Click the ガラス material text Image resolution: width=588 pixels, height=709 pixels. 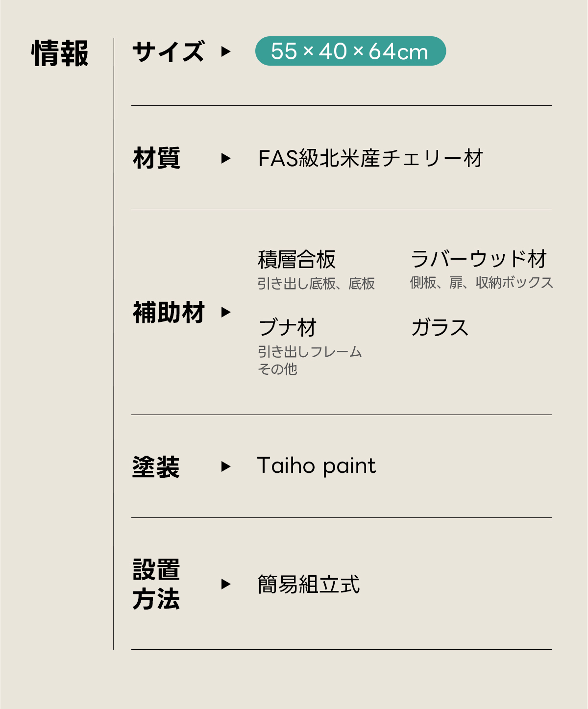pos(440,327)
